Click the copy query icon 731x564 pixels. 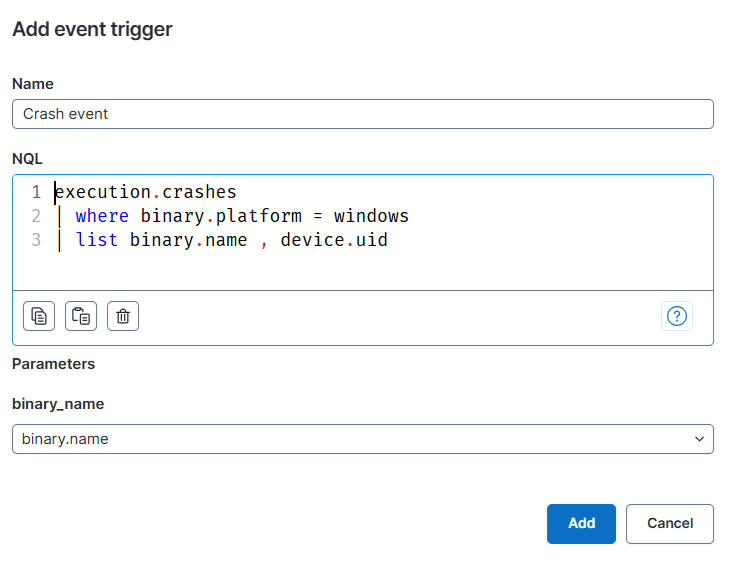coord(39,316)
